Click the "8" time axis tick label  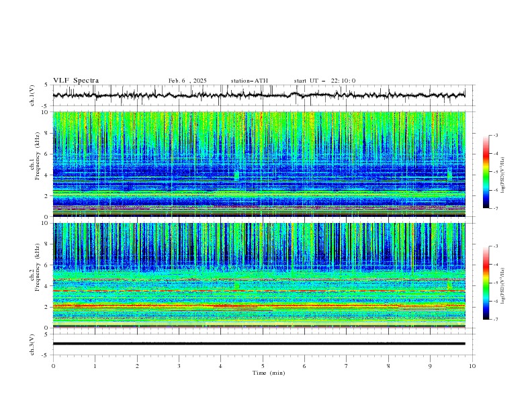tap(388, 366)
